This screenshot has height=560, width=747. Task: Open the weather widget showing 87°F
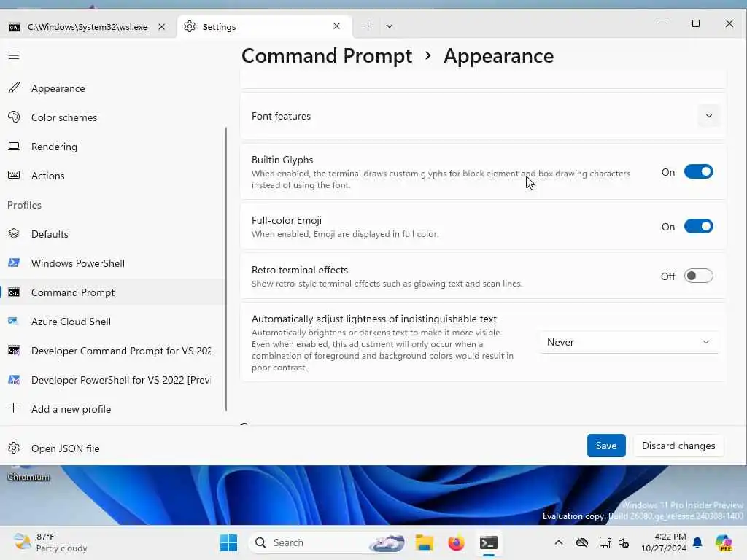point(50,542)
